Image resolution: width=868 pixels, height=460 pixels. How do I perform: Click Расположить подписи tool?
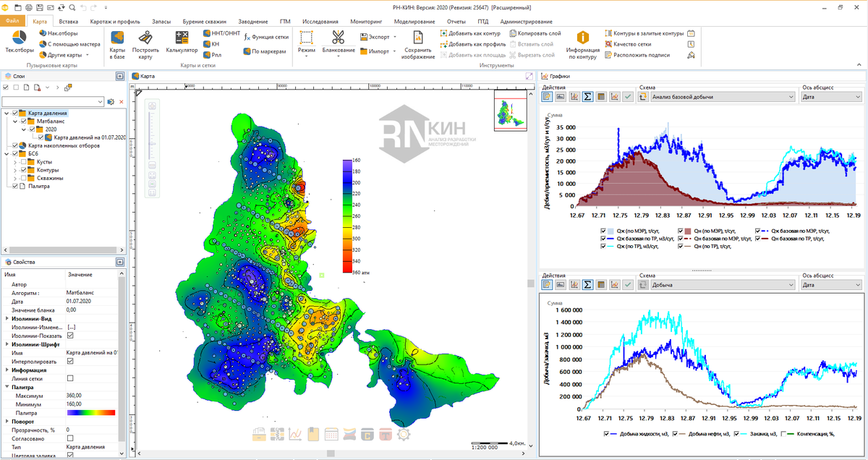coord(637,55)
